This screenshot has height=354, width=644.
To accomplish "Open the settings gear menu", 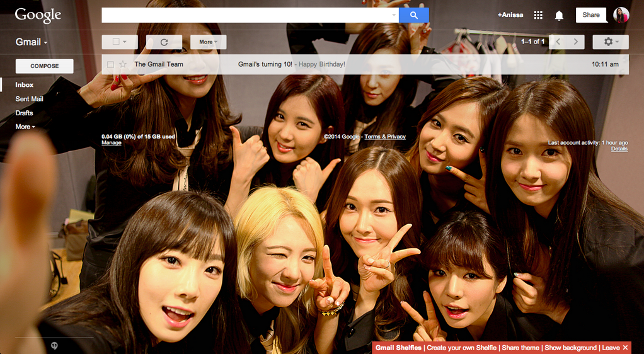I will tap(611, 42).
